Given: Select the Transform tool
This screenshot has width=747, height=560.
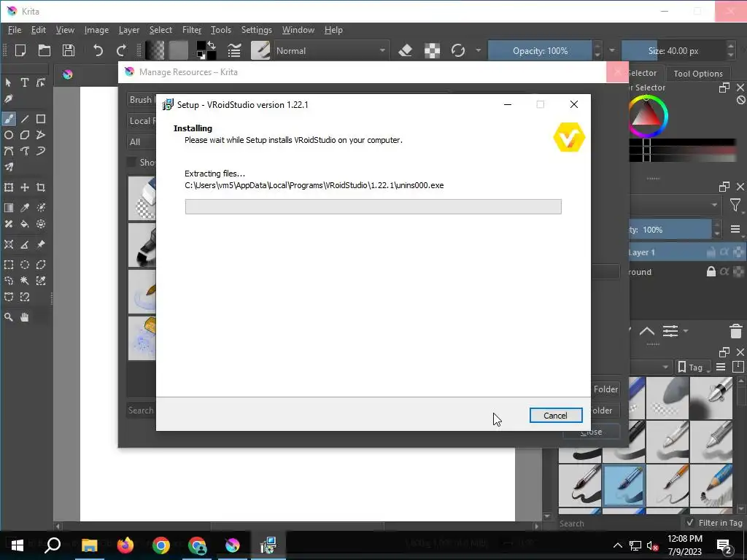Looking at the screenshot, I should tap(9, 187).
